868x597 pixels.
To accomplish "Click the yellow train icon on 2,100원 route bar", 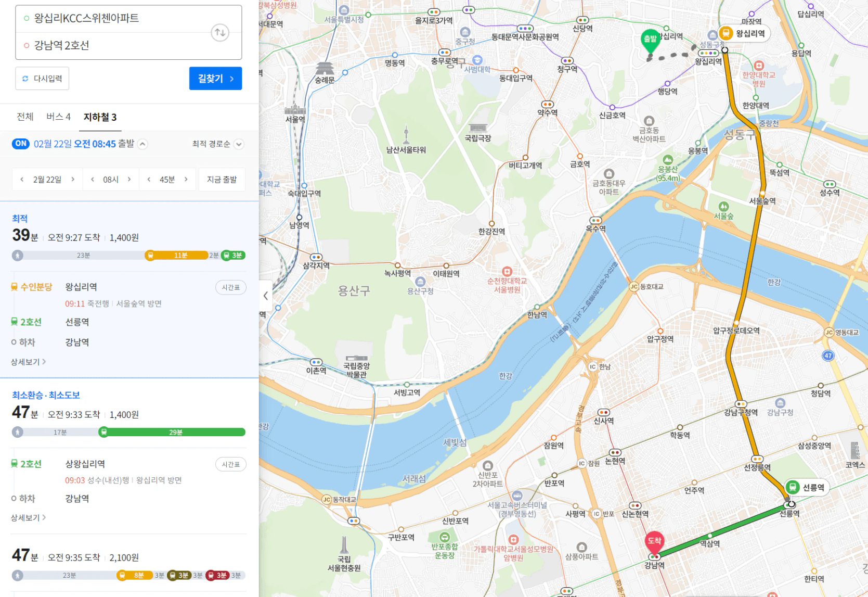I will (122, 575).
